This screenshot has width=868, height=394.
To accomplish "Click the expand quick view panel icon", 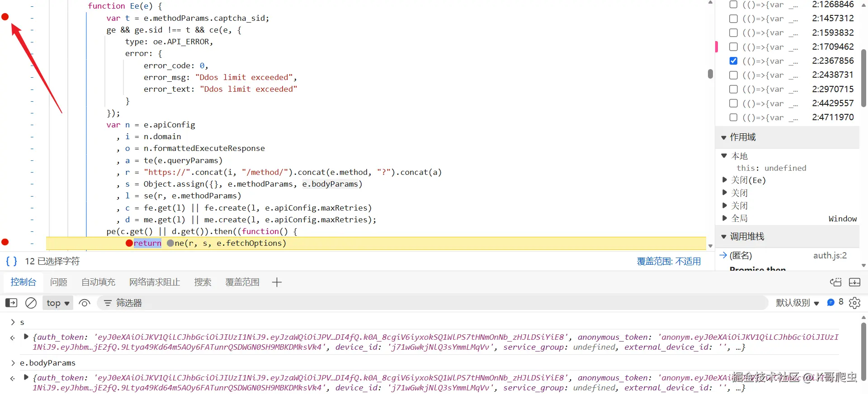I will tap(835, 282).
